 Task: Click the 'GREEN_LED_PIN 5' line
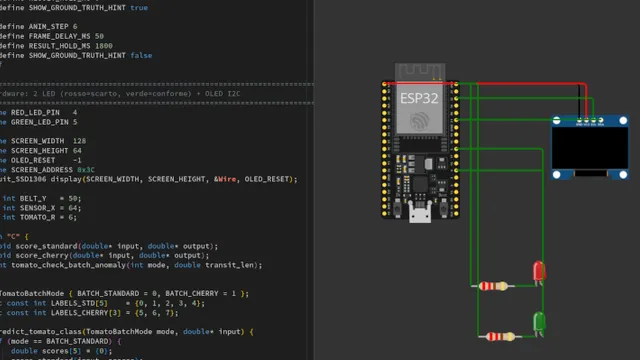(38, 122)
